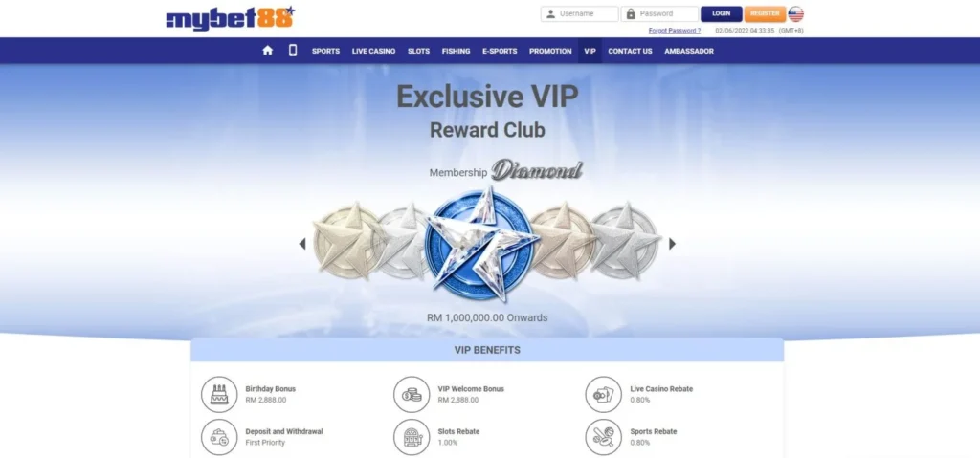Image resolution: width=980 pixels, height=458 pixels.
Task: Focus the Username input field
Action: pyautogui.click(x=579, y=13)
